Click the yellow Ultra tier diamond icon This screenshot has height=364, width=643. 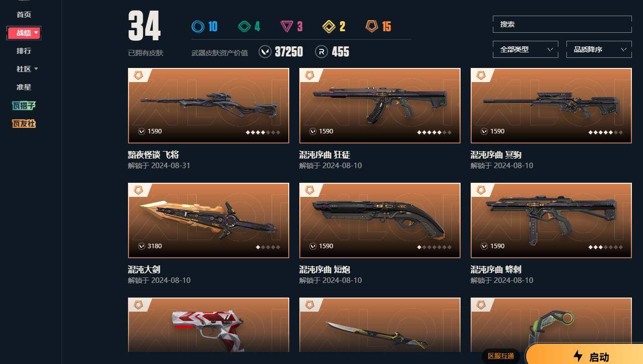(329, 26)
